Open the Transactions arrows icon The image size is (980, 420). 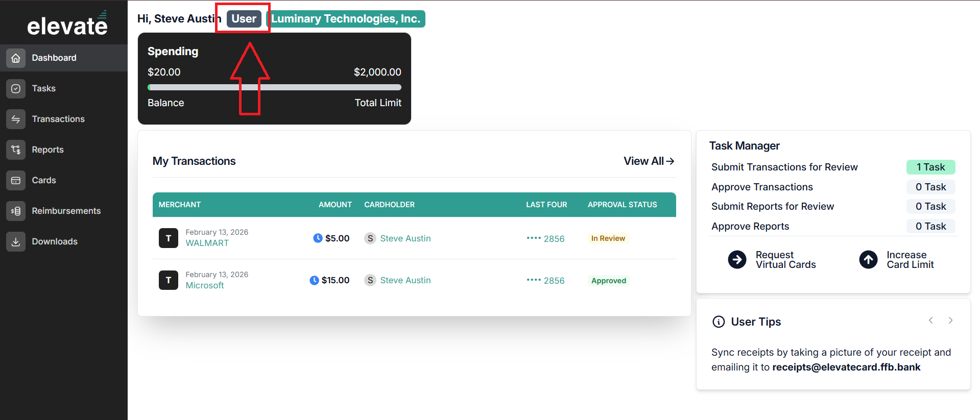(x=16, y=119)
